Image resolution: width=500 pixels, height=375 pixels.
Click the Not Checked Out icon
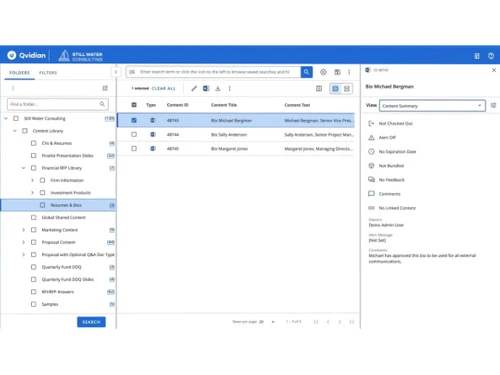pyautogui.click(x=371, y=124)
